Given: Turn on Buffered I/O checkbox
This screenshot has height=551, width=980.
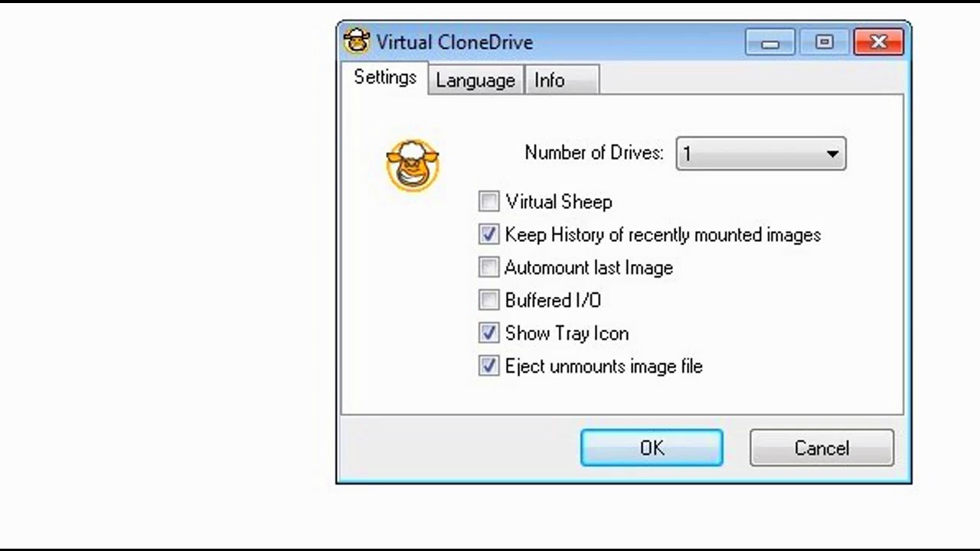Looking at the screenshot, I should tap(488, 300).
